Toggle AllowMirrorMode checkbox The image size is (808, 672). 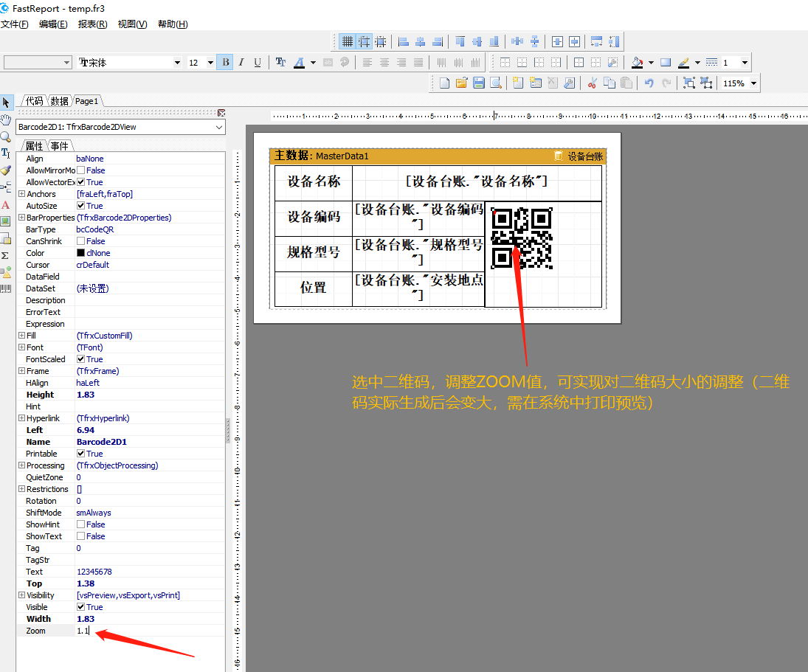pyautogui.click(x=81, y=170)
